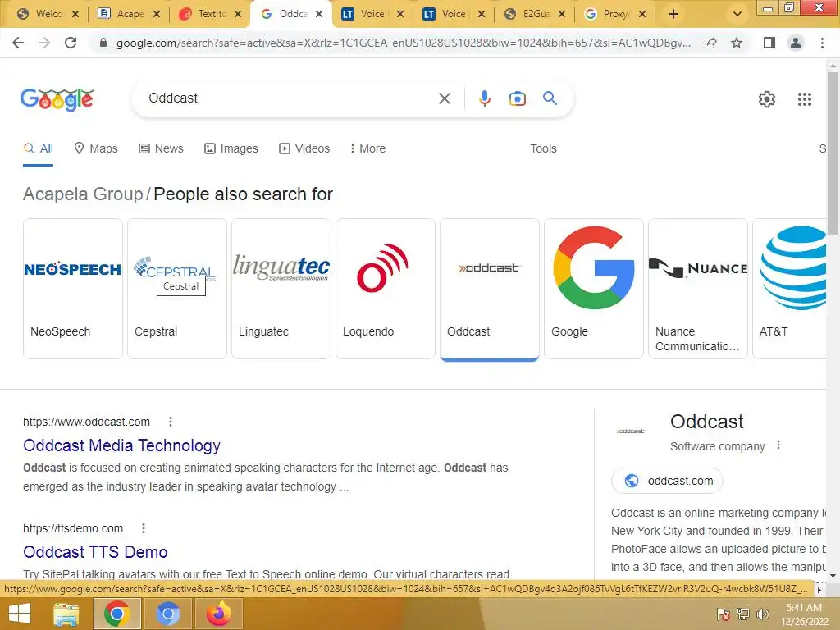Open Windows Start menu
The image size is (840, 630).
tap(20, 614)
